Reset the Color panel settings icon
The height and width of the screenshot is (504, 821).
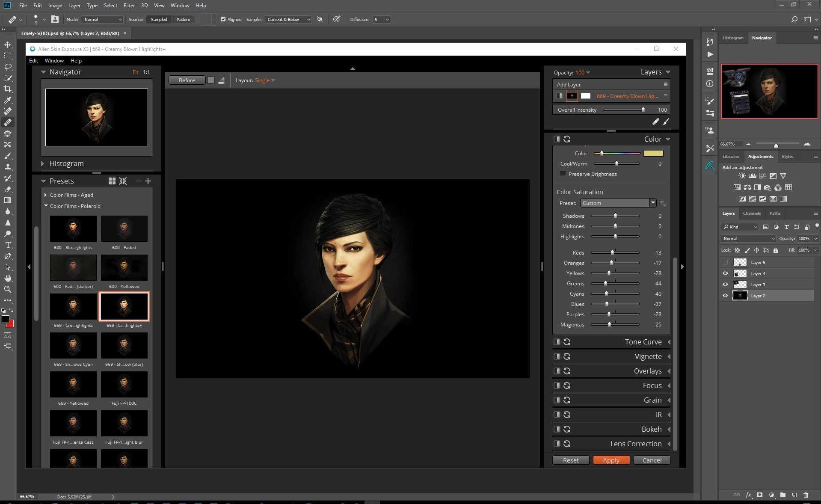tap(567, 139)
